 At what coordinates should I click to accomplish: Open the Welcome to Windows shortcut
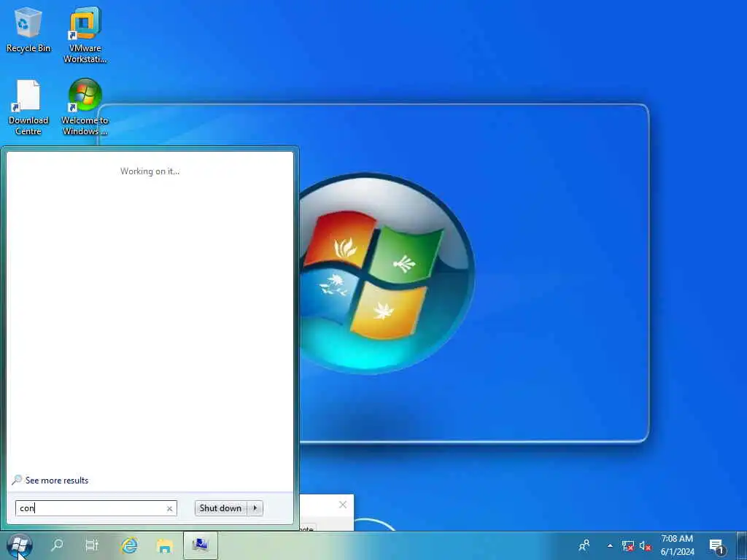click(x=85, y=107)
